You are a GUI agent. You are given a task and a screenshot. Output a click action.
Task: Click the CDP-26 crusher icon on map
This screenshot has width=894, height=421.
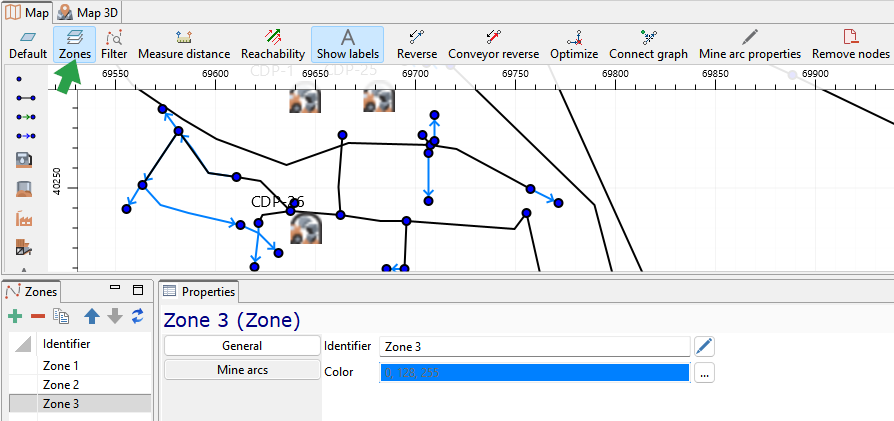[305, 228]
